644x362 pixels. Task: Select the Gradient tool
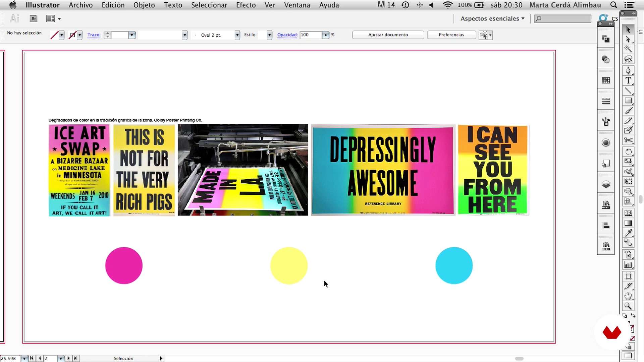coord(628,223)
